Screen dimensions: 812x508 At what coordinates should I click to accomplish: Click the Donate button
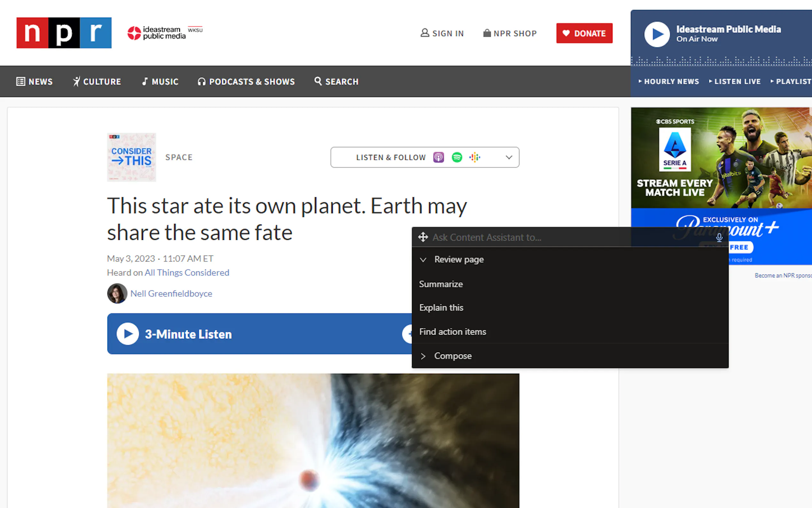[584, 33]
